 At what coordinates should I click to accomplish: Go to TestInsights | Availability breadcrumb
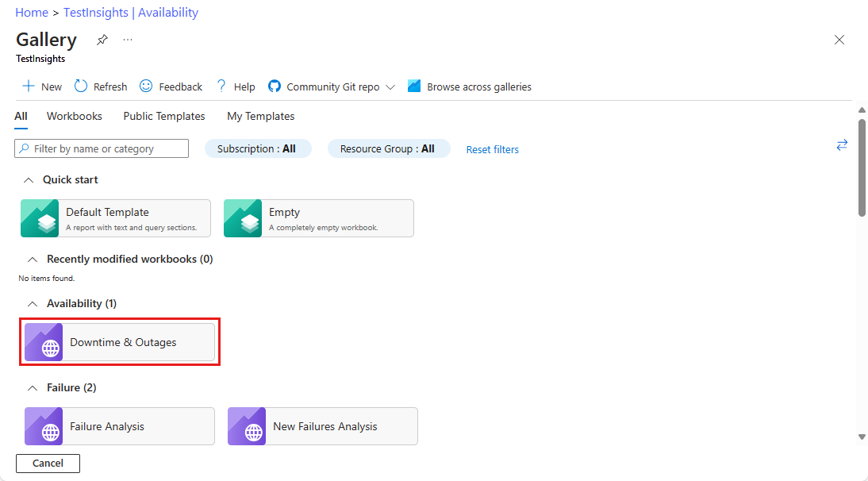[x=131, y=13]
